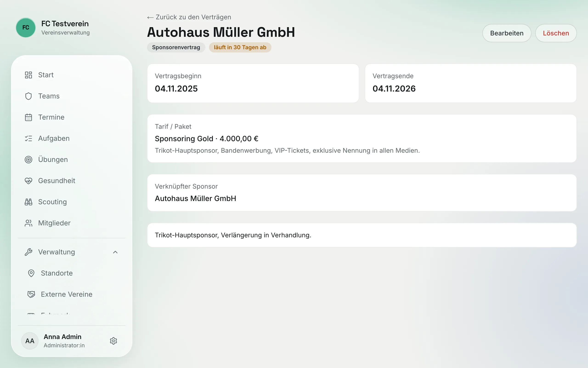Click the red Löschen button

(x=556, y=33)
